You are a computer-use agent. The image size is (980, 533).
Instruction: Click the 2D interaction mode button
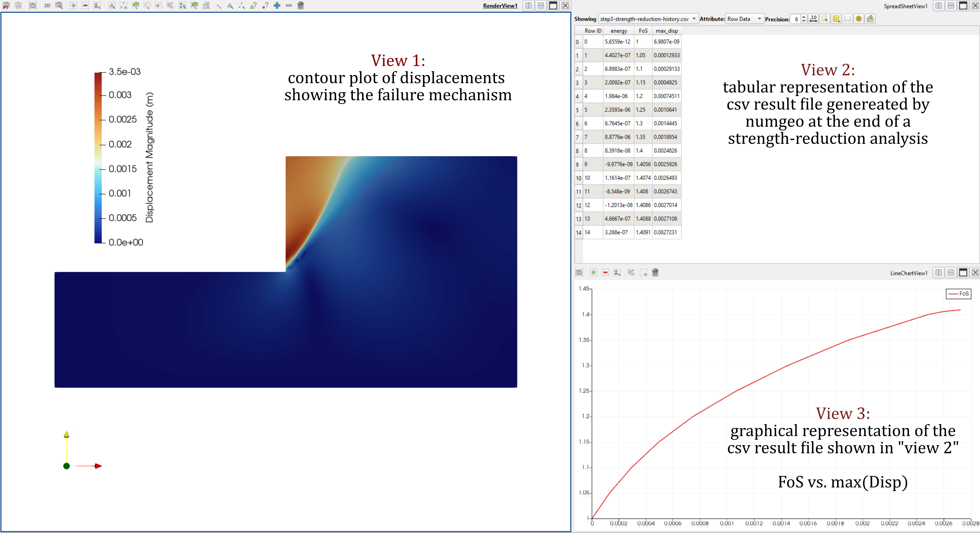pos(47,5)
